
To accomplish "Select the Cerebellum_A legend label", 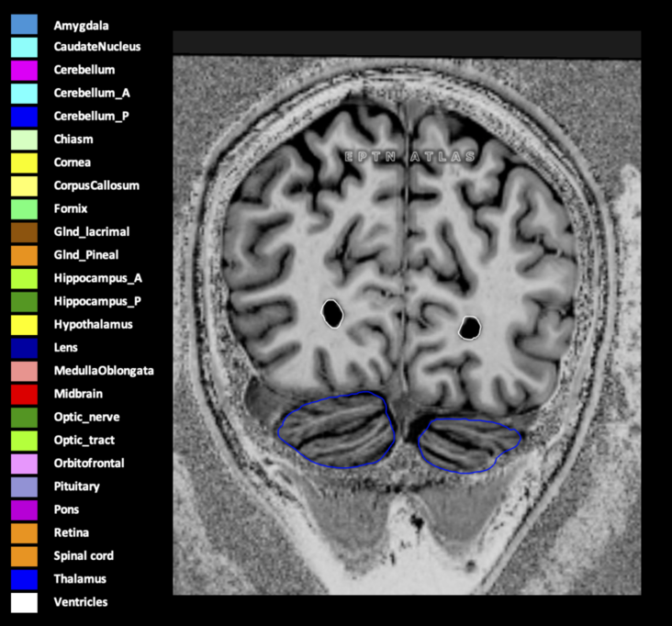I will pos(92,93).
